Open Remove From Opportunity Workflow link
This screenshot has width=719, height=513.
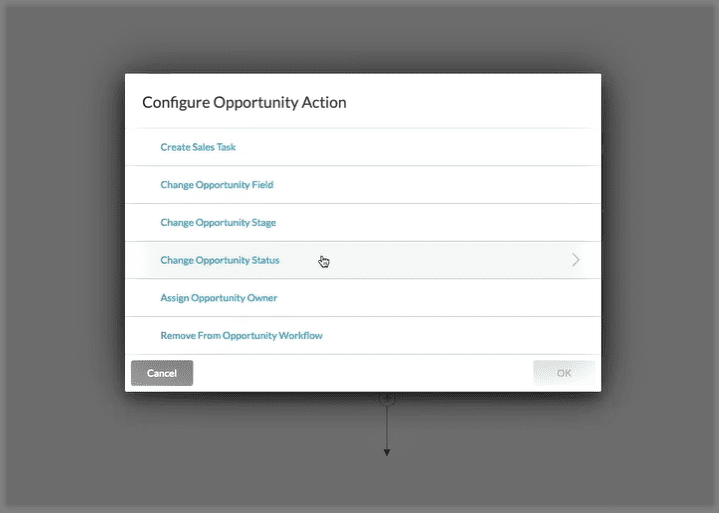[241, 336]
